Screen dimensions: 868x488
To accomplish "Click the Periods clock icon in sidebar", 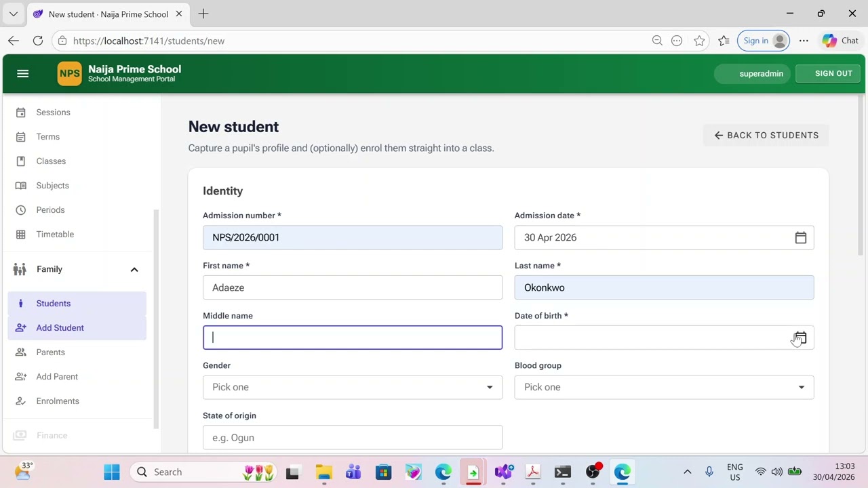I will coord(21,210).
